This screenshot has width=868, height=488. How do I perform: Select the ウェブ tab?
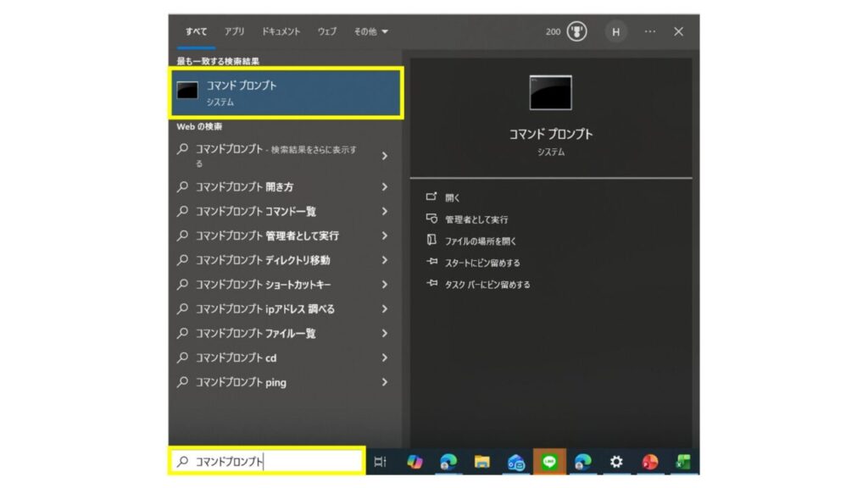[x=326, y=31]
